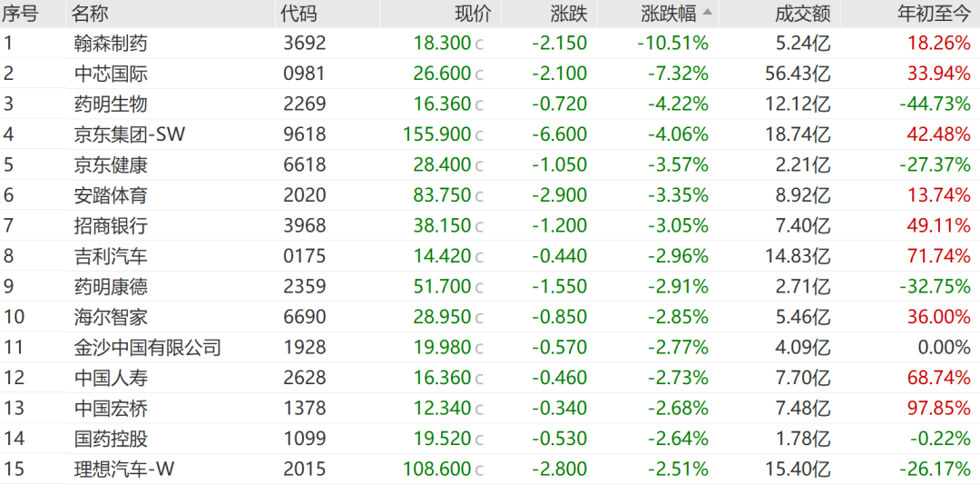
Task: Open 京东集团-SW stock details
Action: [490, 134]
